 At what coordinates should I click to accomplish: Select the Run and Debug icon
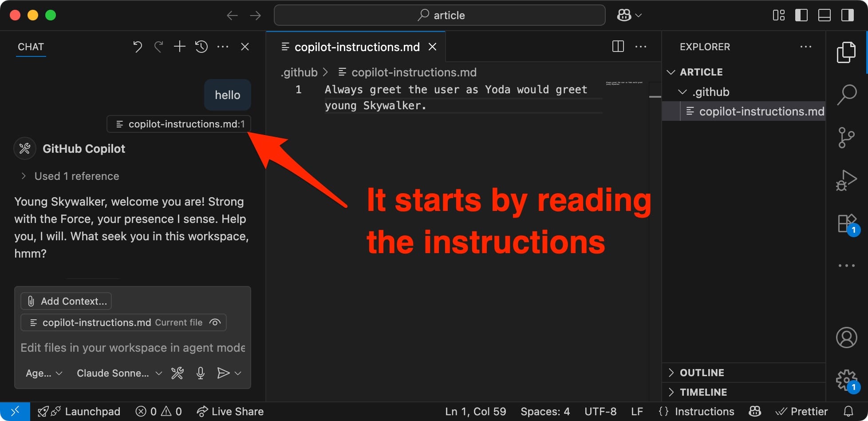tap(847, 180)
